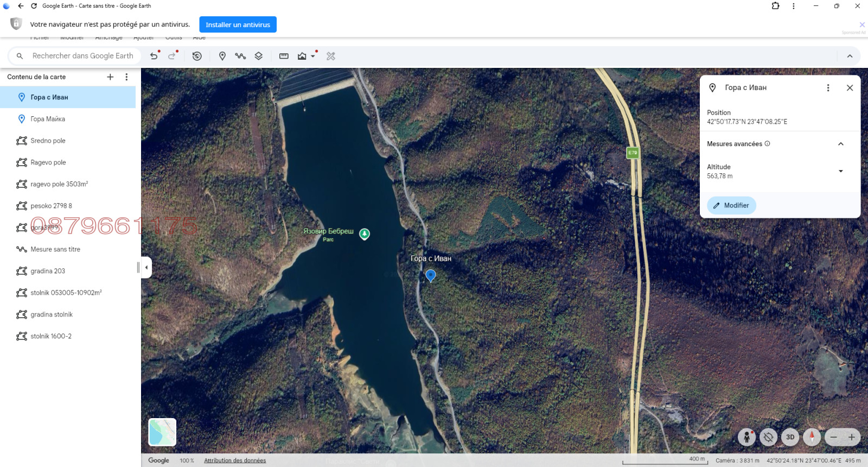Close the Гора с Иван info card
The image size is (868, 467).
pyautogui.click(x=850, y=88)
